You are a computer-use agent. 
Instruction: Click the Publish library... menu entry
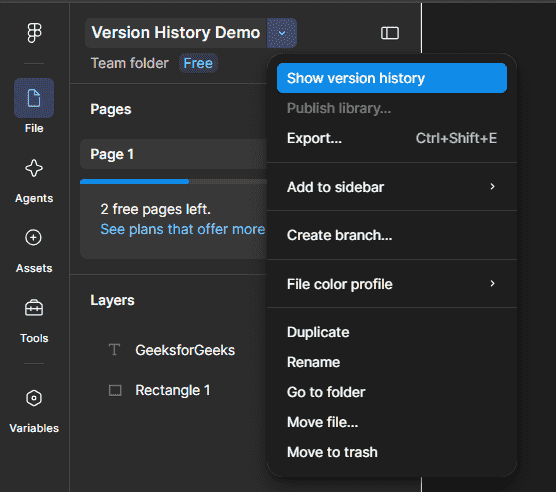pos(392,108)
